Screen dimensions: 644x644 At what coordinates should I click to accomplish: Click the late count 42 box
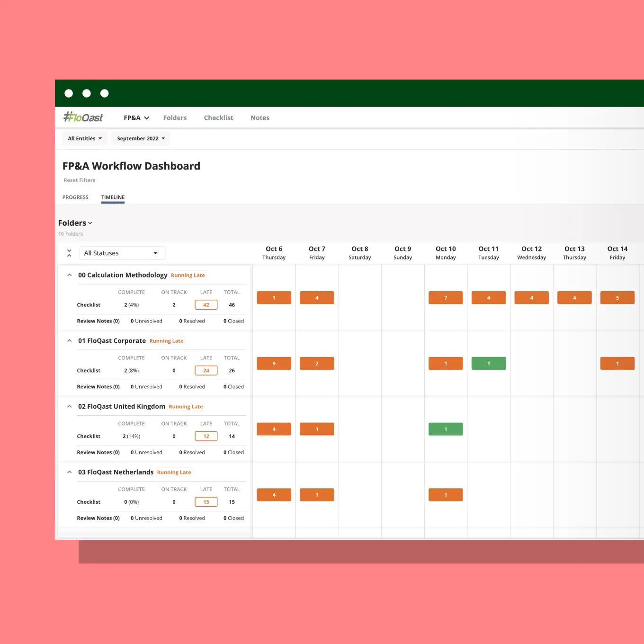click(206, 305)
